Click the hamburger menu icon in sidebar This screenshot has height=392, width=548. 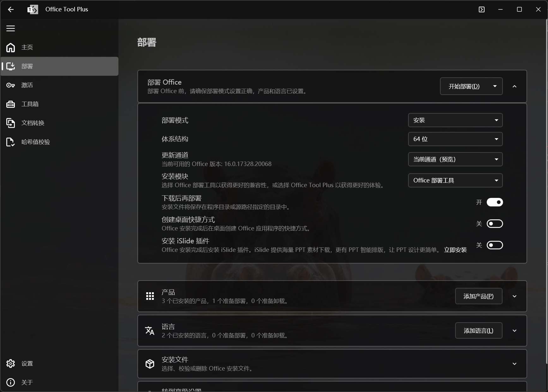tap(10, 28)
